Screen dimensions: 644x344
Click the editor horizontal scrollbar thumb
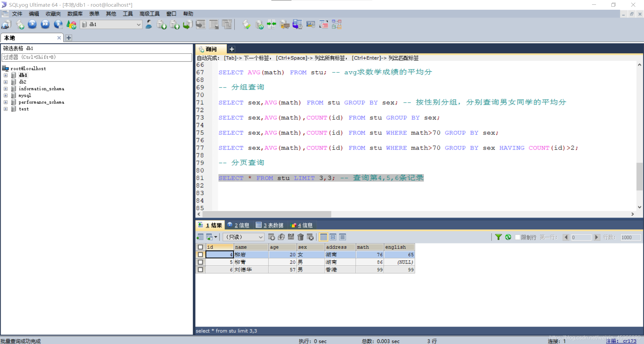pos(267,214)
